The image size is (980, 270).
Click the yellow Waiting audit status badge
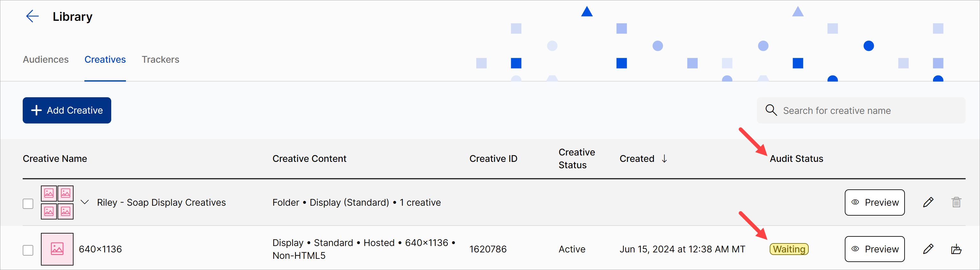click(789, 249)
